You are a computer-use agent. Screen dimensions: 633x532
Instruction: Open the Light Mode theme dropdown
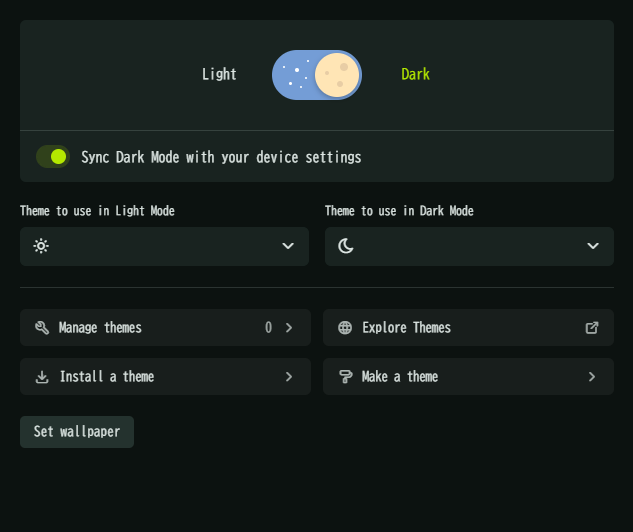pos(164,246)
